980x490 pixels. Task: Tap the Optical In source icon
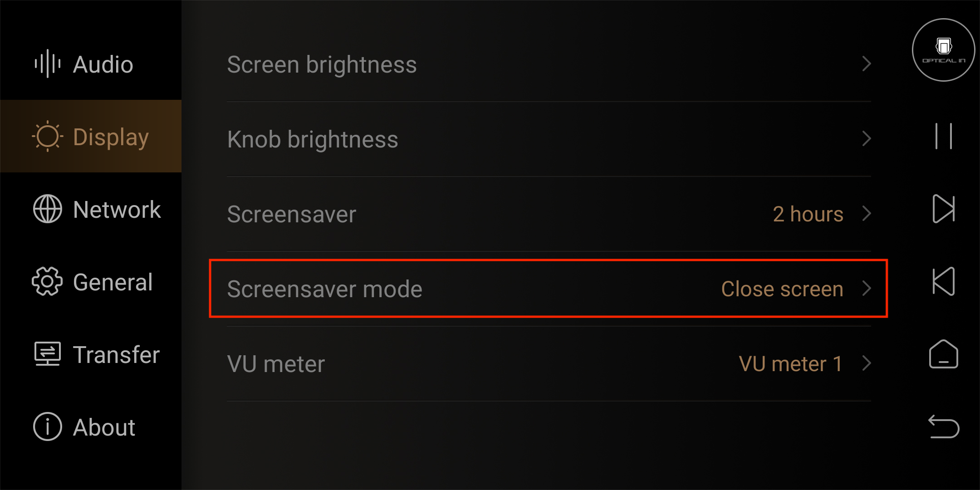[943, 50]
